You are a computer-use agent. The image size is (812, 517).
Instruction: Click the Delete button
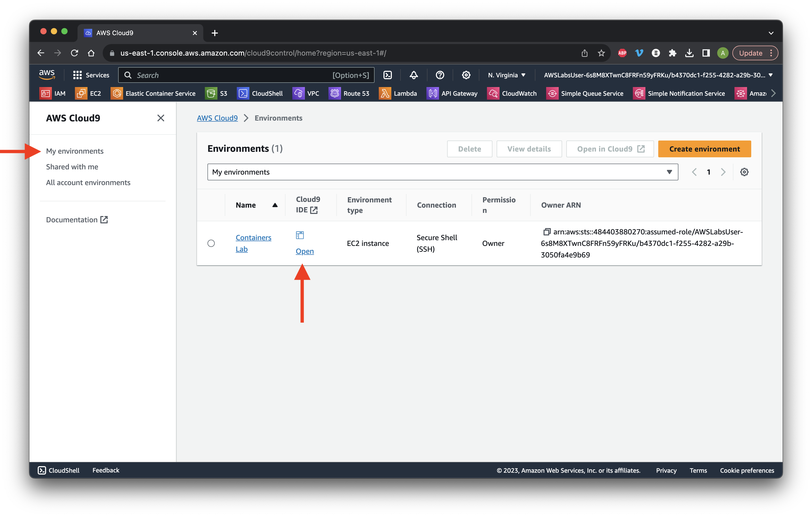click(469, 149)
